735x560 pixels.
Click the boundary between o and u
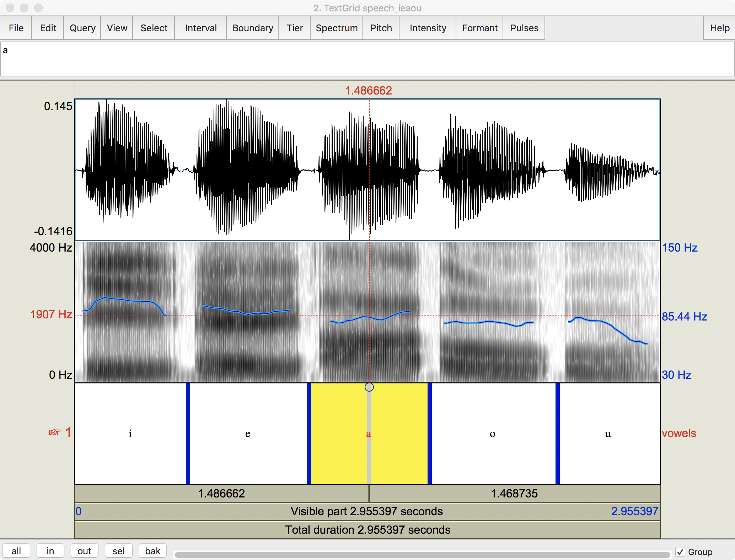click(x=558, y=434)
